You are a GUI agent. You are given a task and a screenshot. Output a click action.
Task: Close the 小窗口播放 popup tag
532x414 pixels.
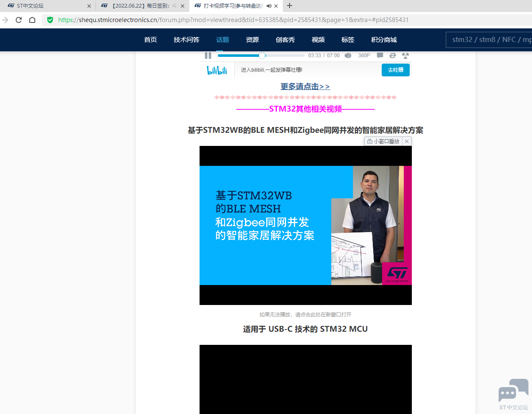point(407,141)
